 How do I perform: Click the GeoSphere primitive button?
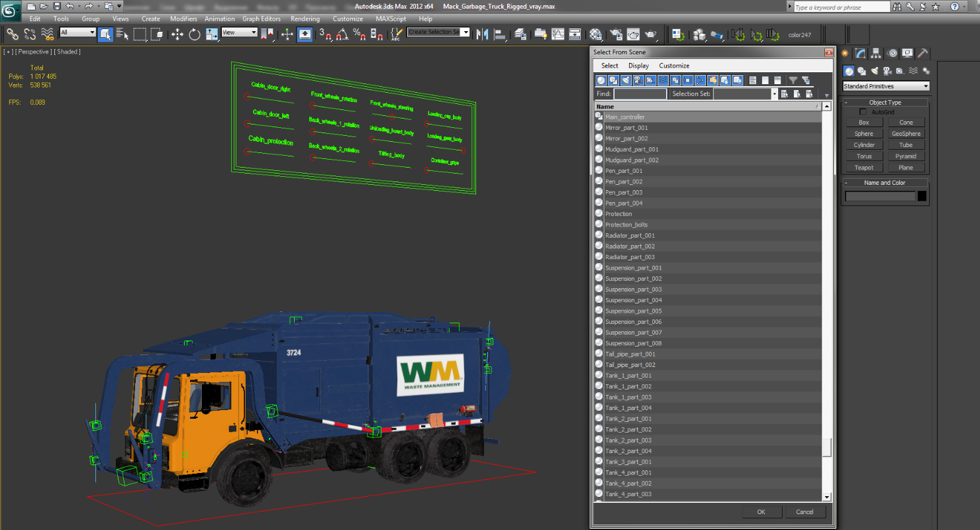(x=906, y=134)
